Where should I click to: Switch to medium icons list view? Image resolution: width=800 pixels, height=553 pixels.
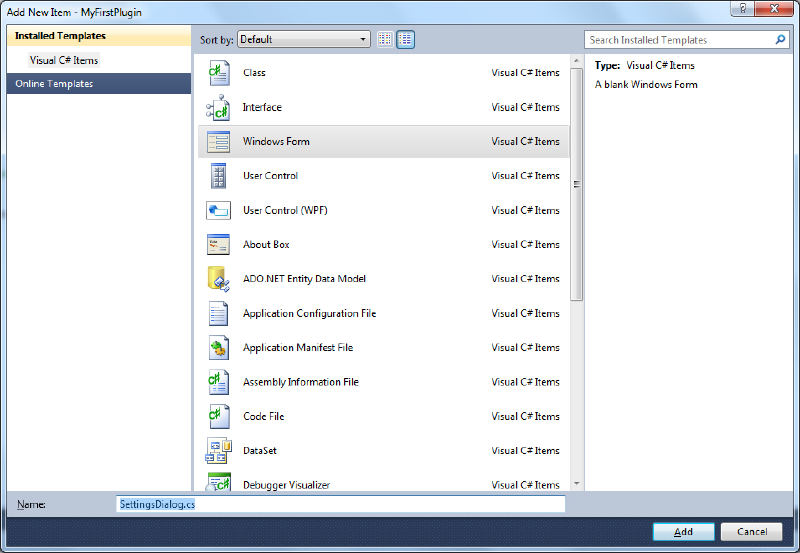pyautogui.click(x=405, y=39)
